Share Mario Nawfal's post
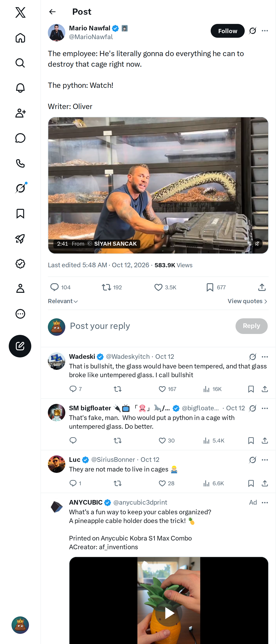Image resolution: width=276 pixels, height=644 pixels. pos(262,287)
